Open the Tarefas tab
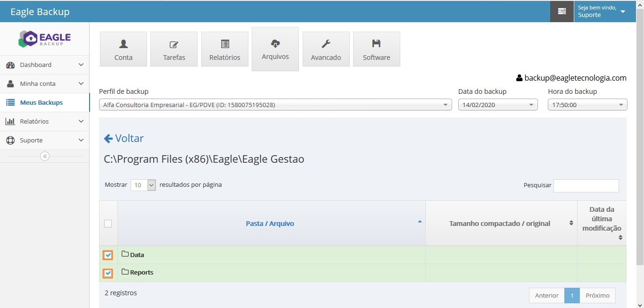Image resolution: width=644 pixels, height=308 pixels. pos(174,49)
